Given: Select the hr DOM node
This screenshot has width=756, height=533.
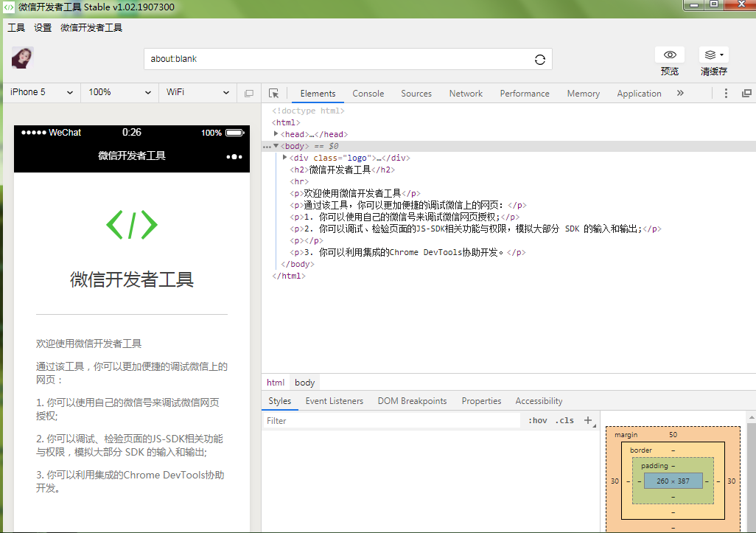Looking at the screenshot, I should 299,181.
